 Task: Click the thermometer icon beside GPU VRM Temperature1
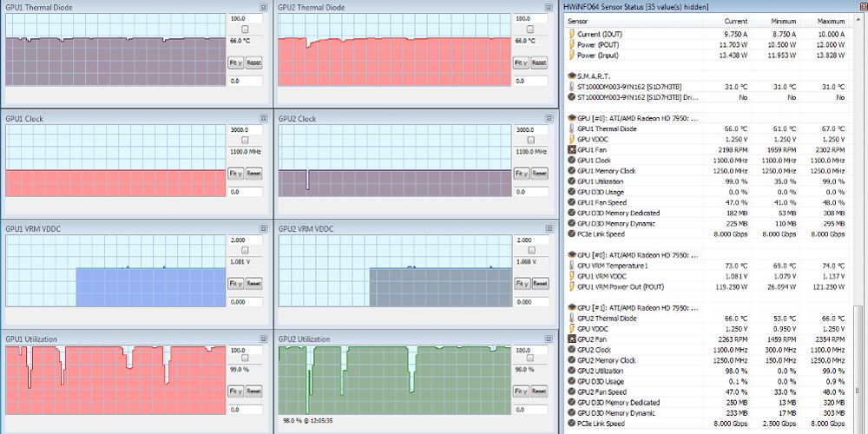point(572,266)
